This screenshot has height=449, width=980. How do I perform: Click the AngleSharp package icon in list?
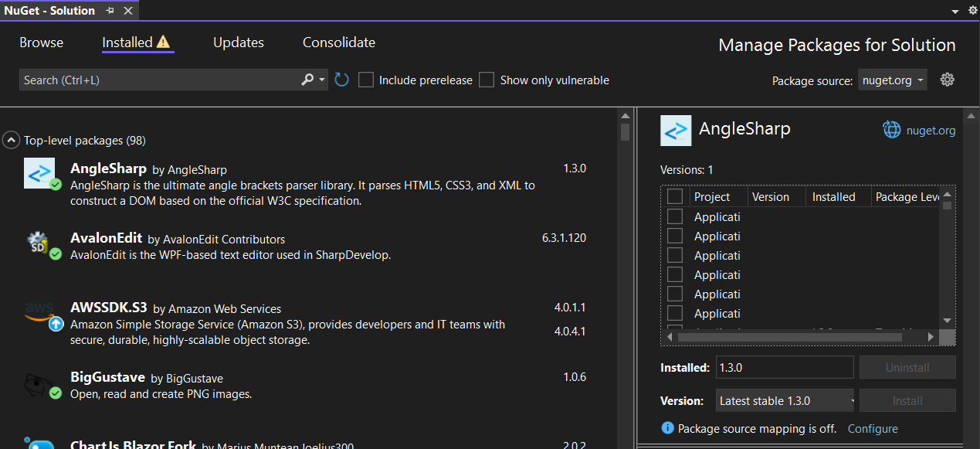(x=39, y=173)
